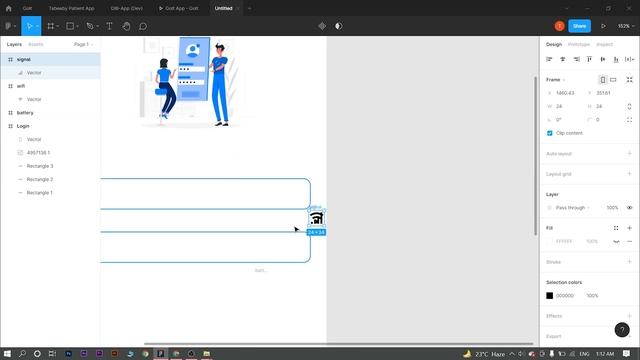Select the Hand tool
640x360 pixels.
coord(127,26)
